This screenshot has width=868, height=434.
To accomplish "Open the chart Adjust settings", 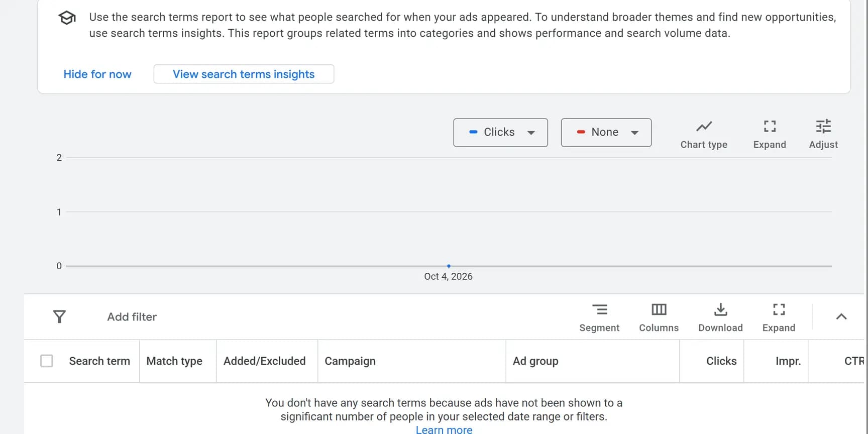I will pyautogui.click(x=823, y=134).
